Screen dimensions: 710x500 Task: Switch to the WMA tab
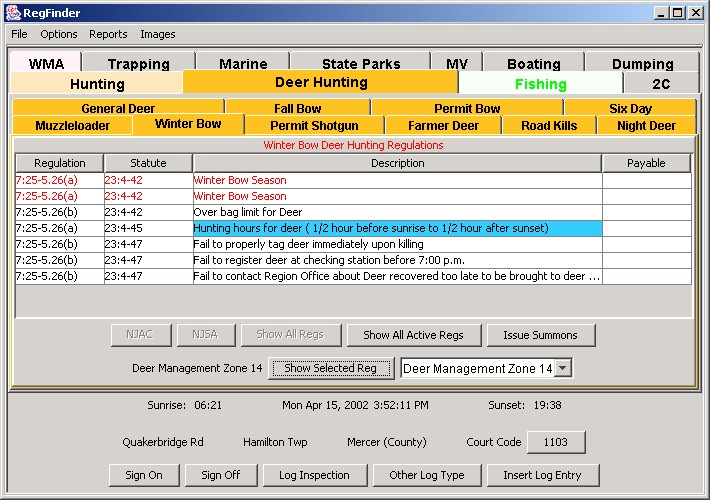coord(46,63)
